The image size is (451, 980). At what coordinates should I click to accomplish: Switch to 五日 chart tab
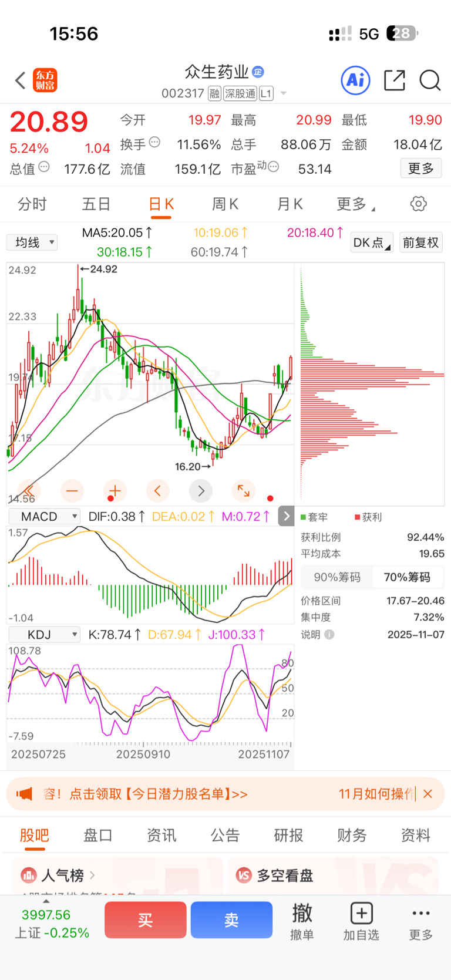96,204
